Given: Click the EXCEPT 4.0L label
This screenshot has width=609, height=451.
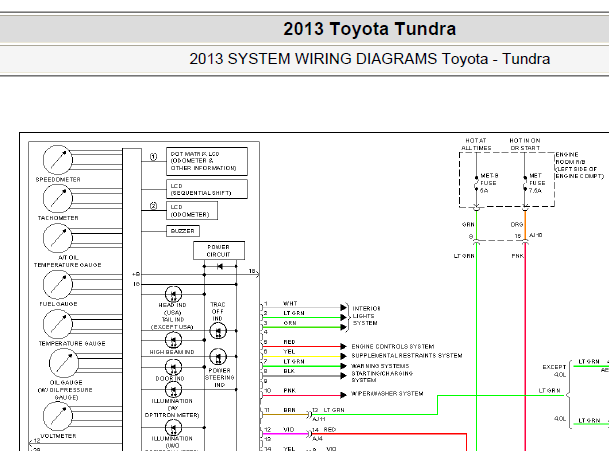Looking at the screenshot, I should tap(554, 371).
